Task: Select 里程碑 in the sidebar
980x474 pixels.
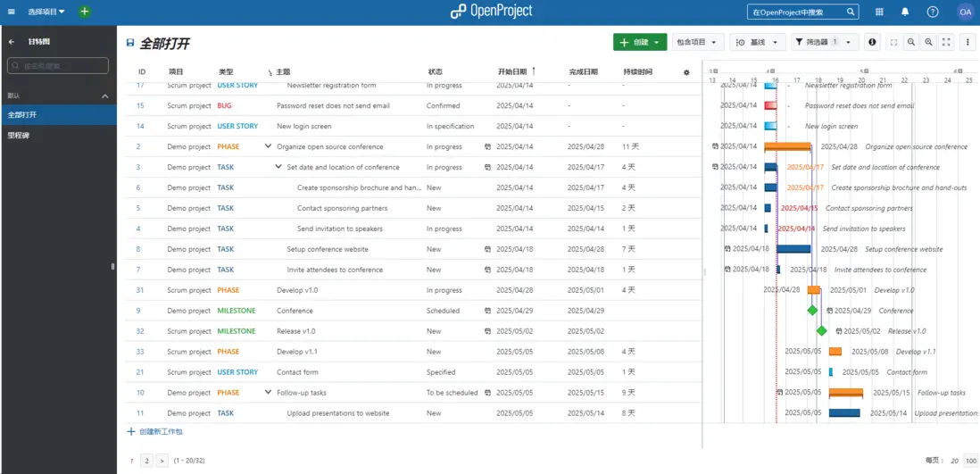Action: pyautogui.click(x=19, y=135)
